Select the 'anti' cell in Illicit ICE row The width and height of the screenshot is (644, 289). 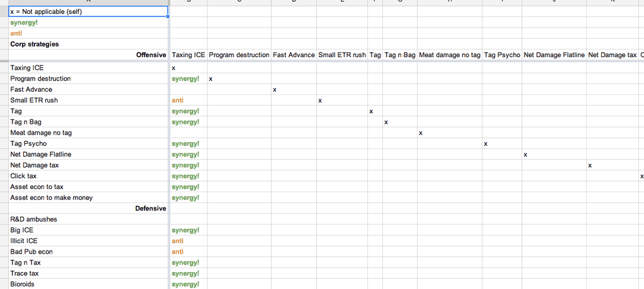click(x=188, y=241)
